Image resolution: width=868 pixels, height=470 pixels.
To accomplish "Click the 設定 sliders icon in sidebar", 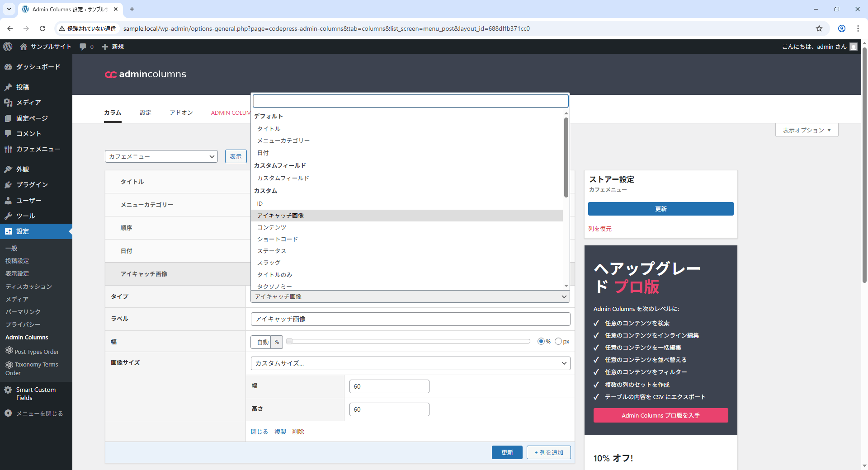I will pyautogui.click(x=8, y=231).
